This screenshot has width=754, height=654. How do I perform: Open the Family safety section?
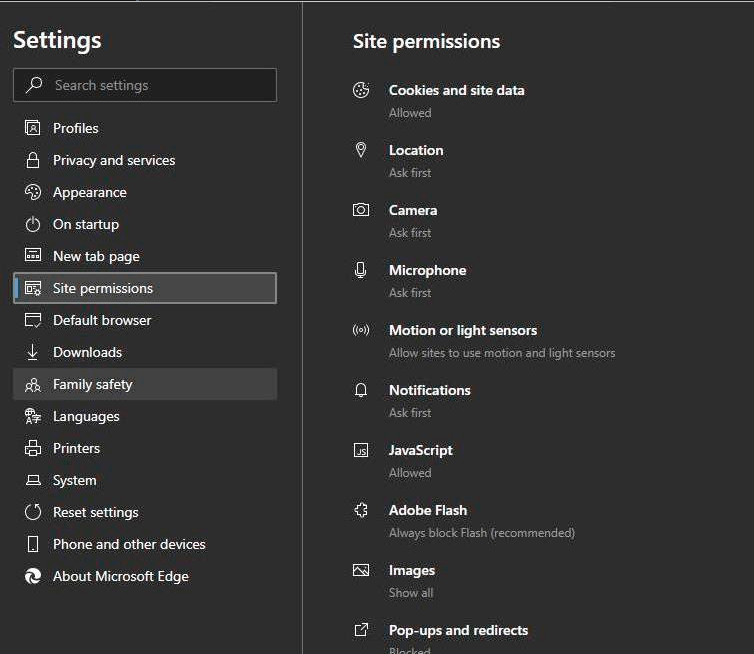pyautogui.click(x=93, y=384)
